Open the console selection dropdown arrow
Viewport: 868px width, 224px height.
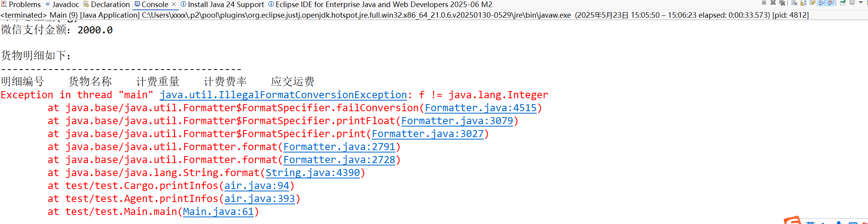click(x=861, y=2)
